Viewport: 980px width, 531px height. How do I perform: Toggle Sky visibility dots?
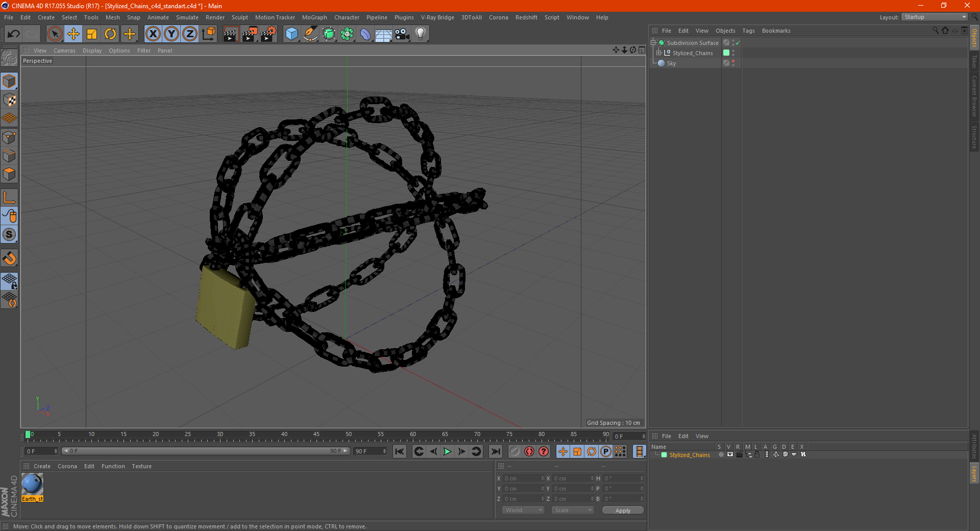coord(733,63)
